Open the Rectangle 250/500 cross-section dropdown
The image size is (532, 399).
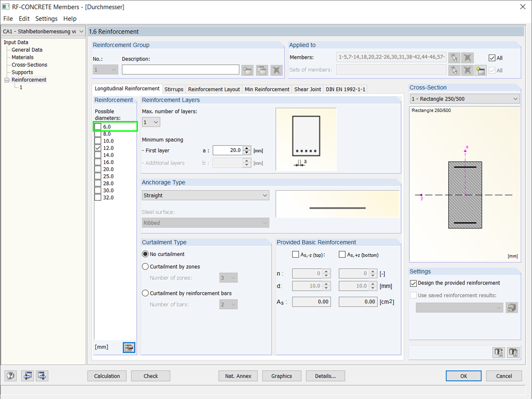[465, 99]
